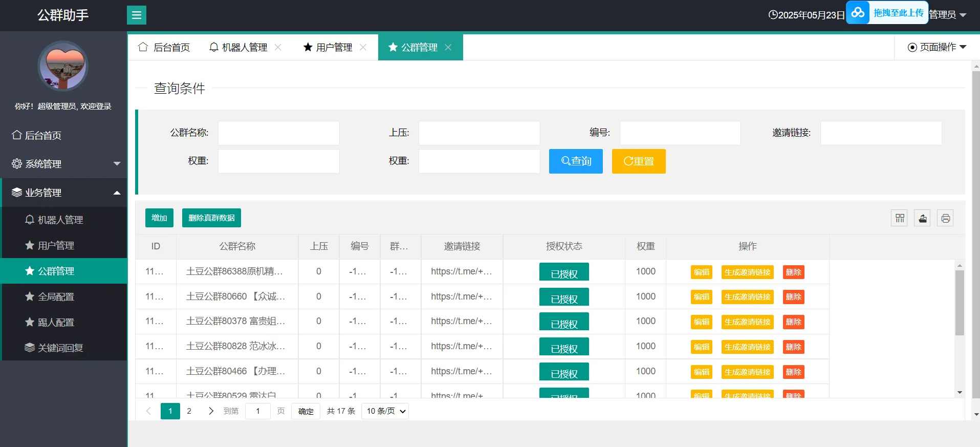Click the table export icon
980x447 pixels.
(x=922, y=218)
